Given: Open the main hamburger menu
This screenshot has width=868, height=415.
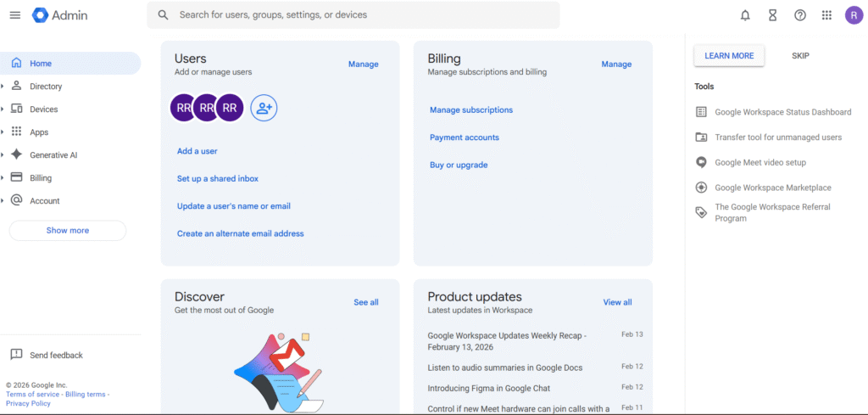Looking at the screenshot, I should (x=15, y=15).
